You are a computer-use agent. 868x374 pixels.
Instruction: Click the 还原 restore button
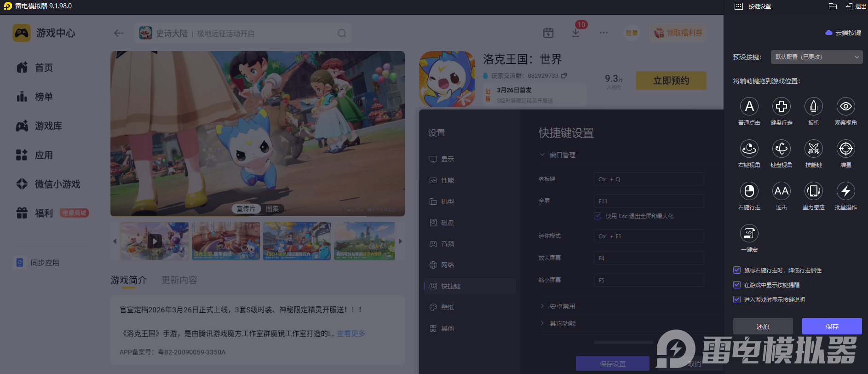(x=763, y=326)
